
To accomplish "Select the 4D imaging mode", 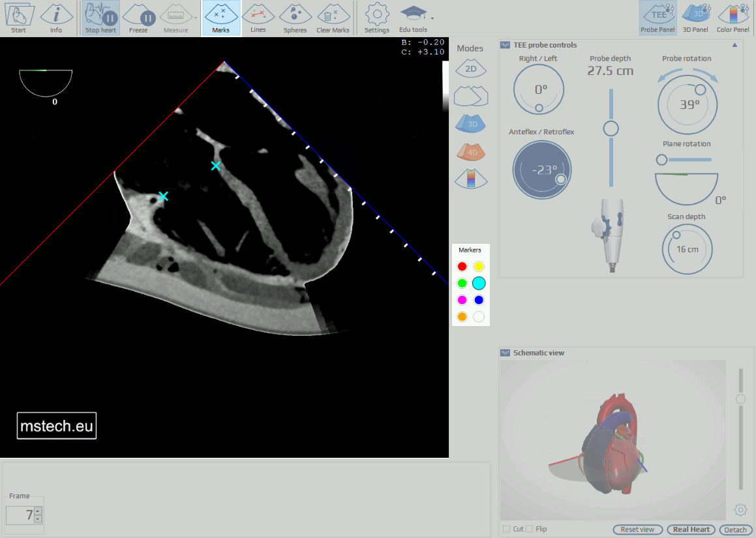I will (x=471, y=152).
